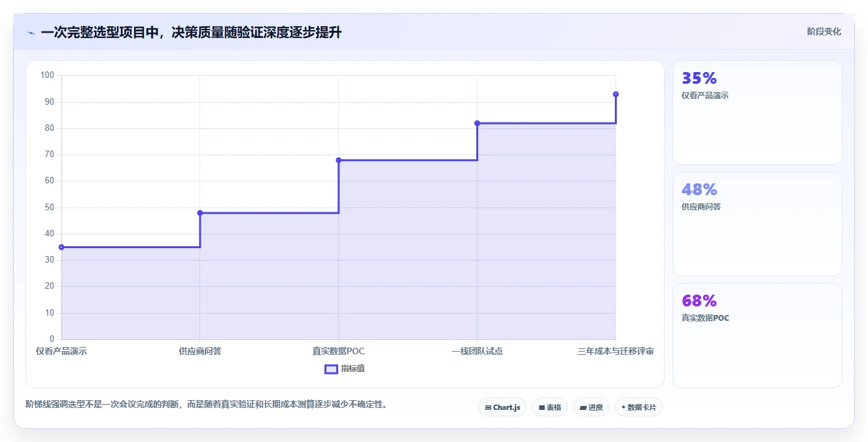Click the data point at value 48
The width and height of the screenshot is (868, 442).
(x=200, y=213)
